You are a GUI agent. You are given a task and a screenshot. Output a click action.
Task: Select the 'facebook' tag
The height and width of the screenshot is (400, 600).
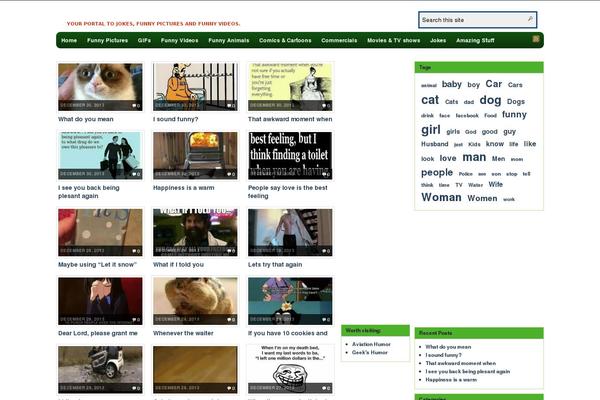[x=467, y=115]
